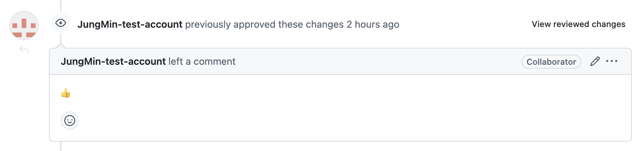This screenshot has width=644, height=151.
Task: Click JungMin-test-account in the comment header
Action: click(x=113, y=62)
